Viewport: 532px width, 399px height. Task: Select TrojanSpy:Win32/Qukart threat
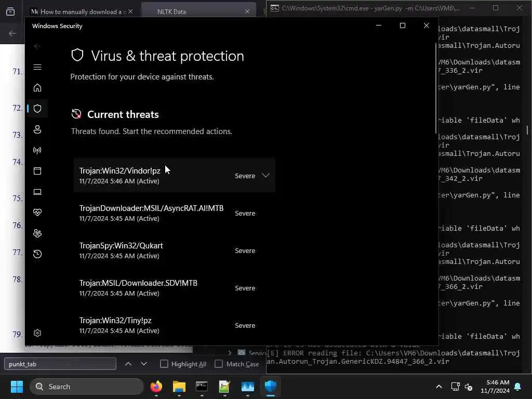click(x=175, y=250)
